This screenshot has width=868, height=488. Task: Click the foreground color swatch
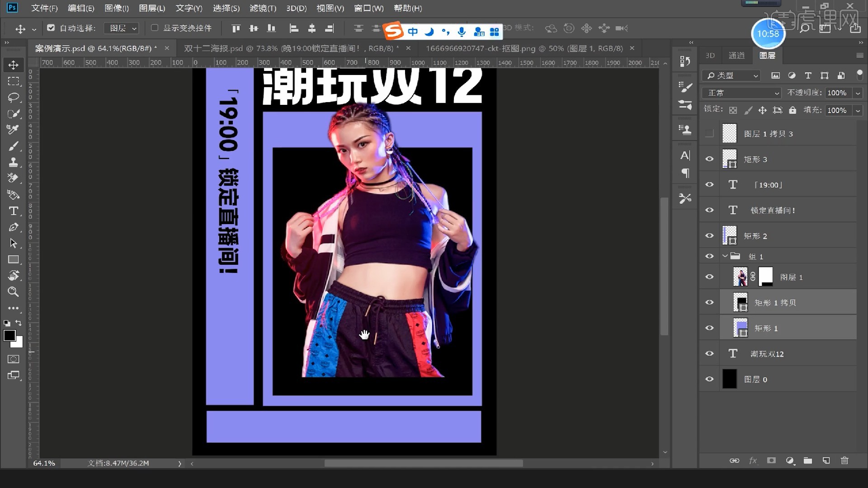[9, 335]
